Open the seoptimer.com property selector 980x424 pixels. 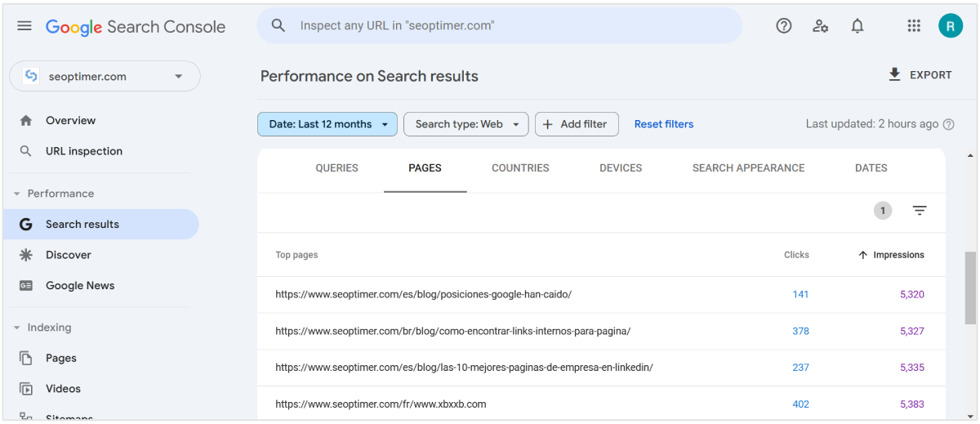(x=105, y=77)
